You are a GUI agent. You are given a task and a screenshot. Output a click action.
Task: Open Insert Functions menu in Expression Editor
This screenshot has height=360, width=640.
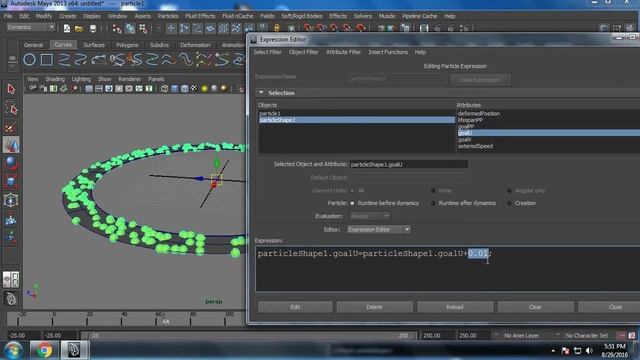pyautogui.click(x=388, y=52)
